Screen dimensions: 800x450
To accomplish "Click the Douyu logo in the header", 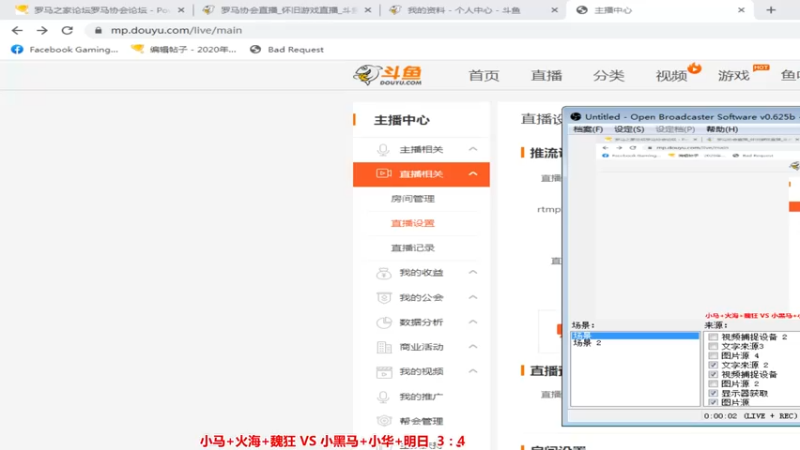I will [x=388, y=75].
